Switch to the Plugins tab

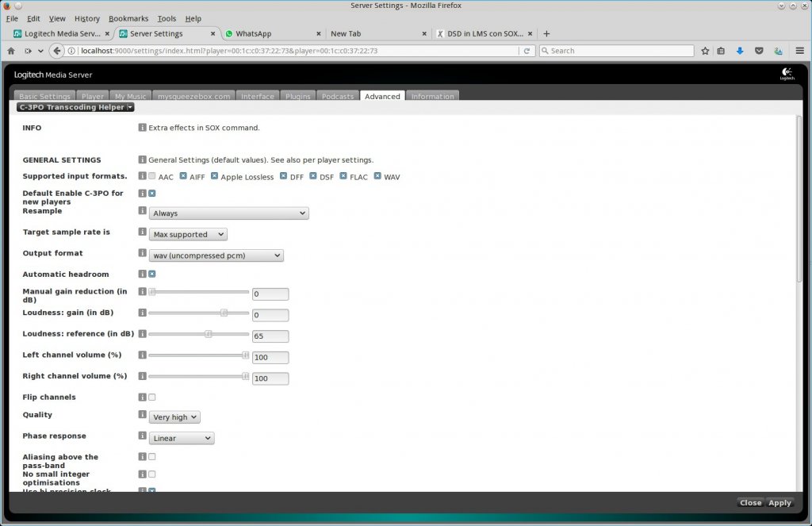[298, 96]
